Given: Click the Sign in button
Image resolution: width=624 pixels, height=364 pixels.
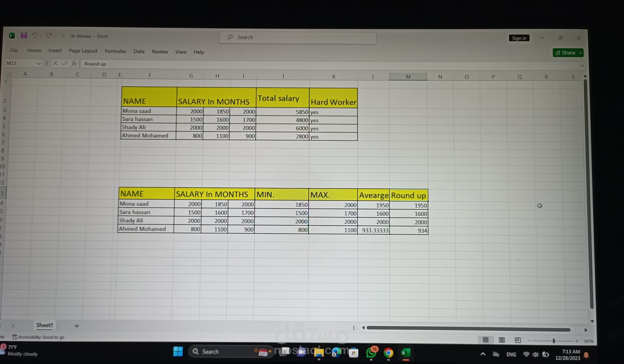Looking at the screenshot, I should [x=519, y=38].
